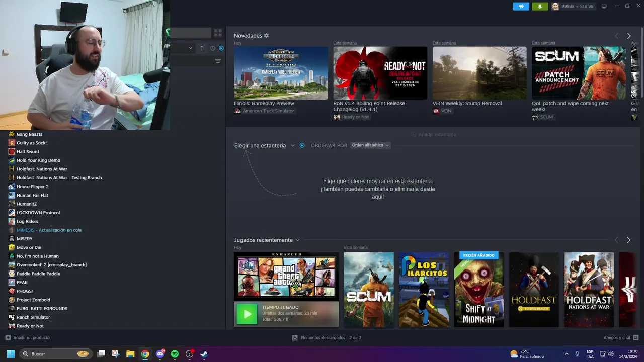Toggle the ready-to-play filter icon

(x=221, y=48)
